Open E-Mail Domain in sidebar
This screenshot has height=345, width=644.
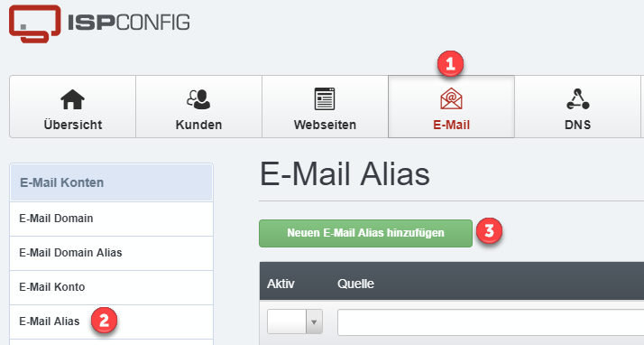pos(111,219)
